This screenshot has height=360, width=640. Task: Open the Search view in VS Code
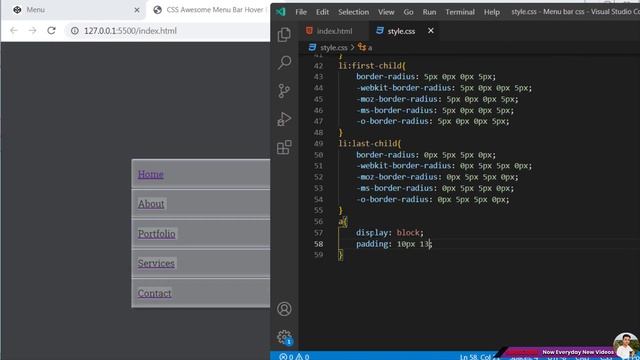pyautogui.click(x=284, y=62)
